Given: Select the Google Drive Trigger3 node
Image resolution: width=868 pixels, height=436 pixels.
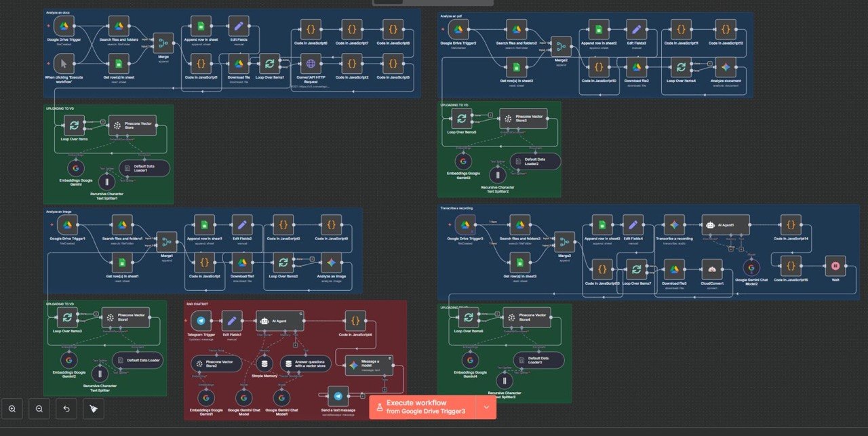Looking at the screenshot, I should (x=465, y=224).
